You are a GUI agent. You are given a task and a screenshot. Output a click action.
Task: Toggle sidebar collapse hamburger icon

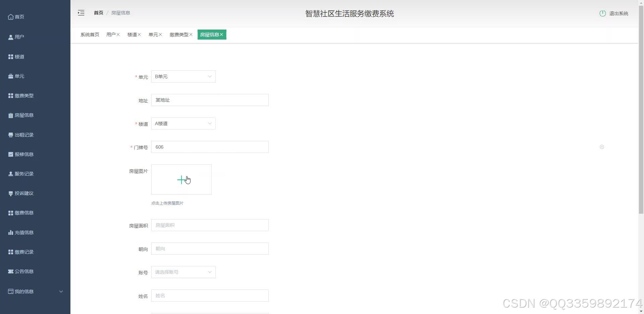coord(81,13)
